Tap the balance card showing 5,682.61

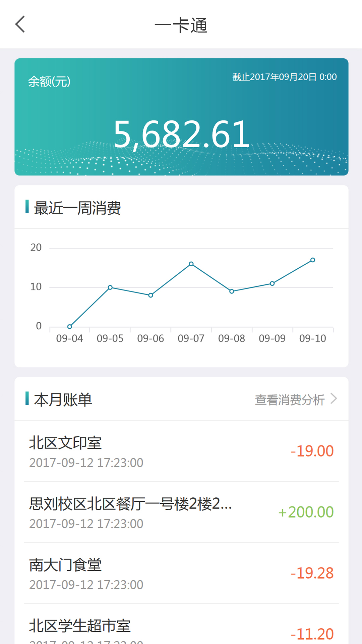click(181, 117)
